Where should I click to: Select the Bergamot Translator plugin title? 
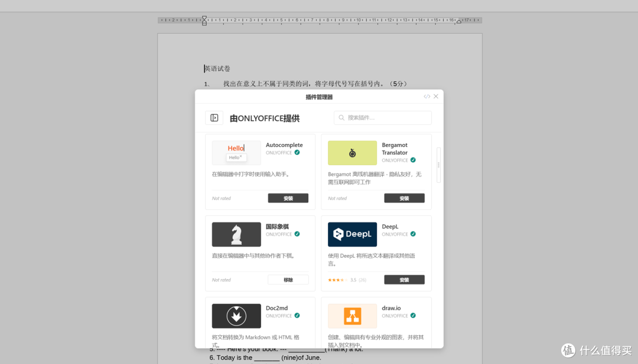point(395,149)
